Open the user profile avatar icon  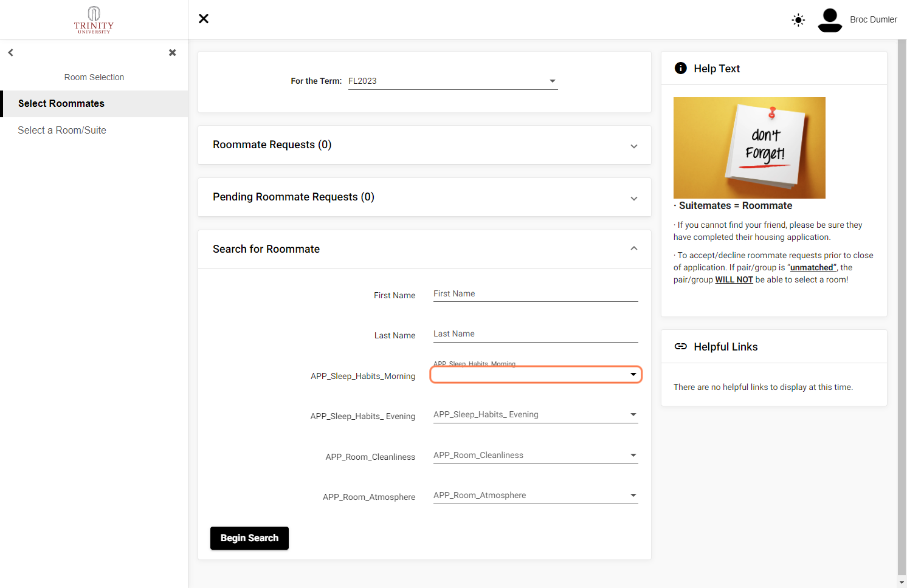pyautogui.click(x=830, y=20)
